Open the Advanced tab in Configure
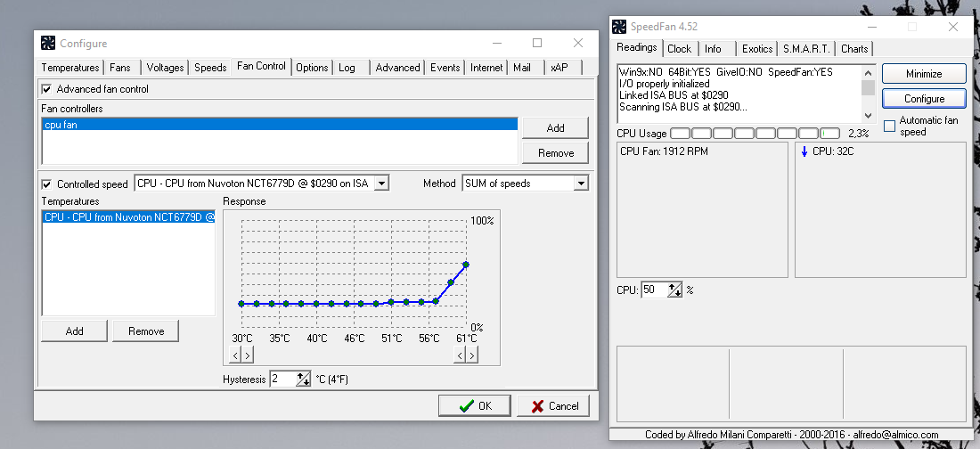980x449 pixels. (x=397, y=68)
